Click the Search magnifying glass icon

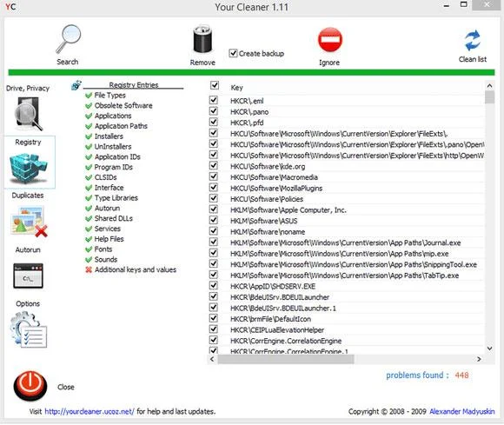(x=68, y=38)
